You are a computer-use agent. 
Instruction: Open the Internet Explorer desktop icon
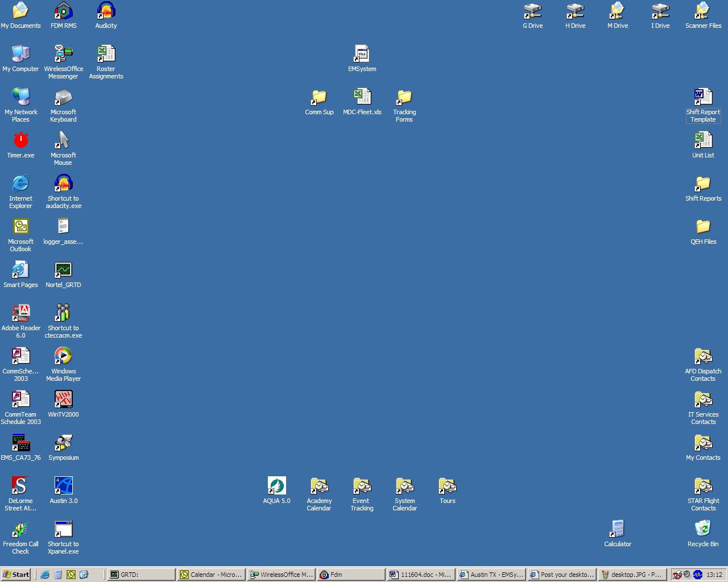pyautogui.click(x=20, y=192)
